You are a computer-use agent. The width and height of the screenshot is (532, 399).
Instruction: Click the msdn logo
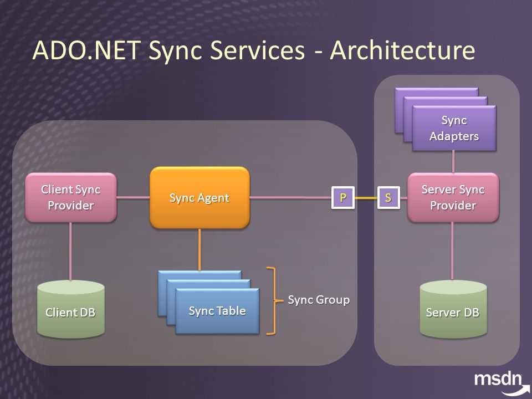(x=501, y=383)
